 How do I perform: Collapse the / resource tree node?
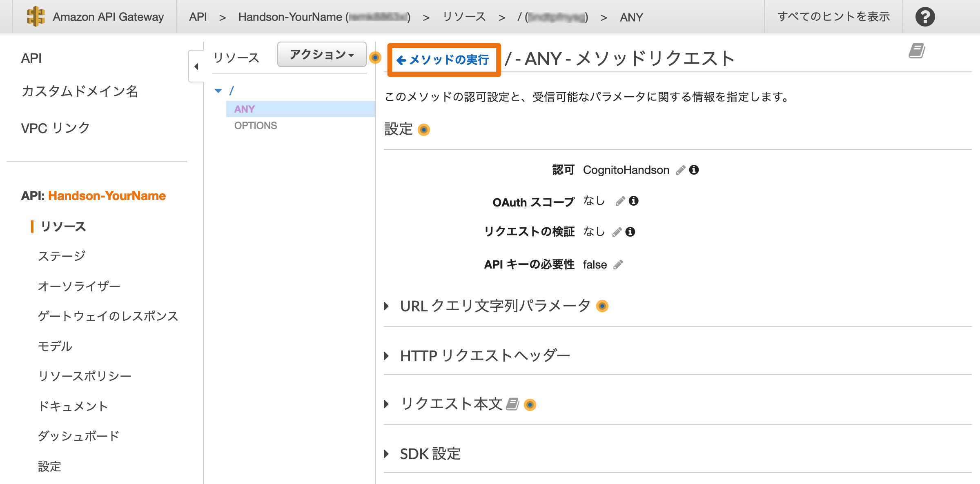(218, 91)
